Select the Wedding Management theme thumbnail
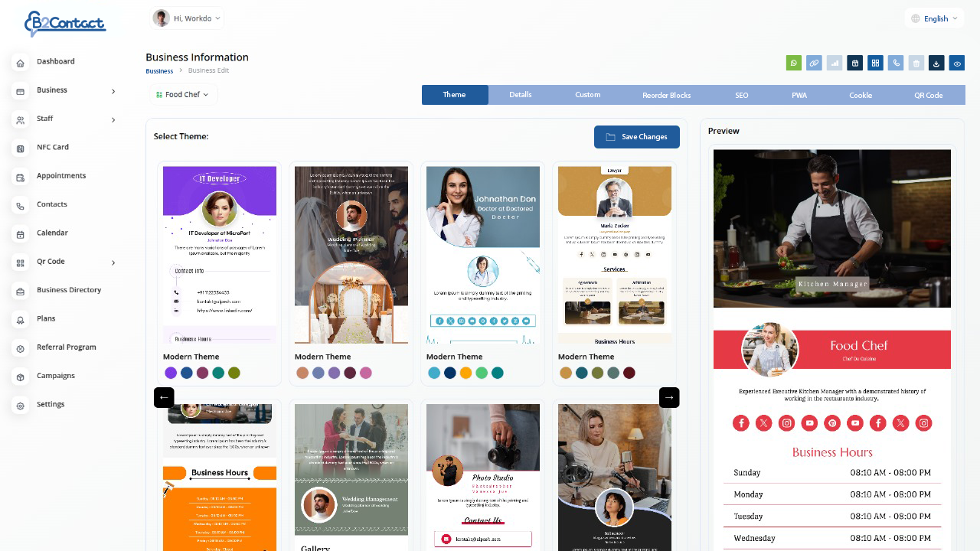980x551 pixels. [351, 478]
